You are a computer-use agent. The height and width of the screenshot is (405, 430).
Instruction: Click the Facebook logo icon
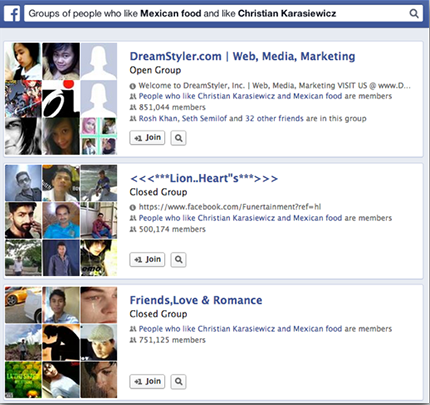12,14
